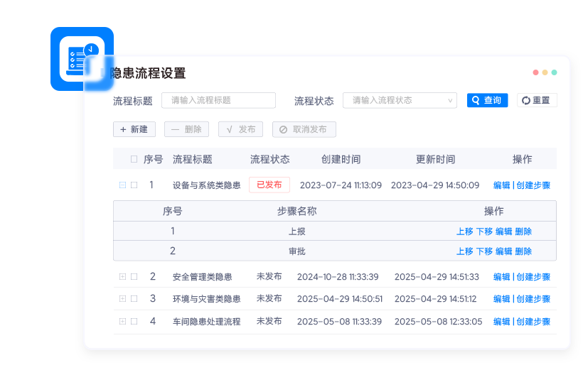Click the 取消发布 cancel button

[x=304, y=129]
